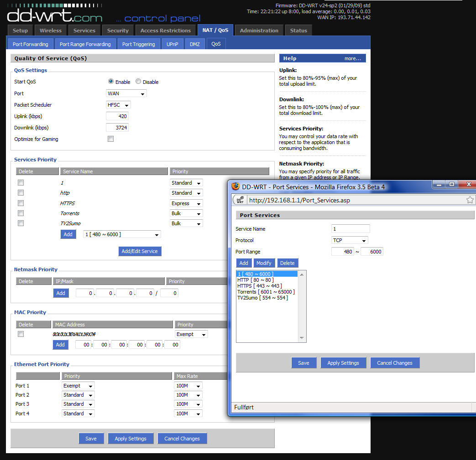Screen dimensions: 476x460
Task: Switch to Port Range Forwarding sub-tab
Action: [x=85, y=44]
